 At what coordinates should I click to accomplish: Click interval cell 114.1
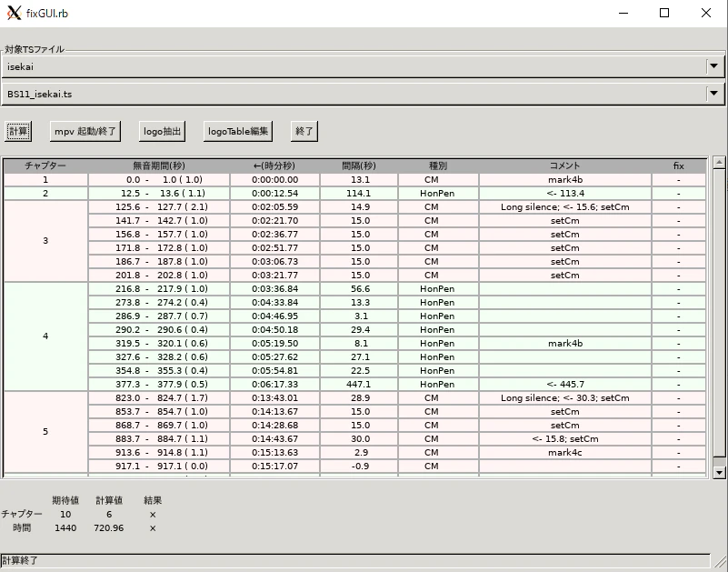coord(358,194)
